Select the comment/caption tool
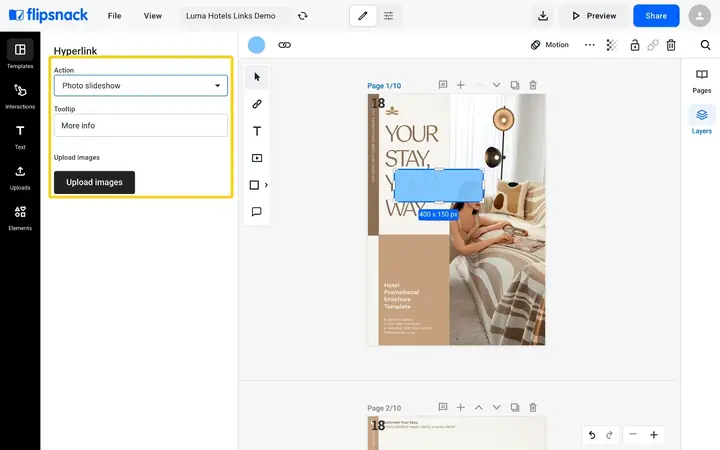Image resolution: width=720 pixels, height=450 pixels. pos(257,212)
